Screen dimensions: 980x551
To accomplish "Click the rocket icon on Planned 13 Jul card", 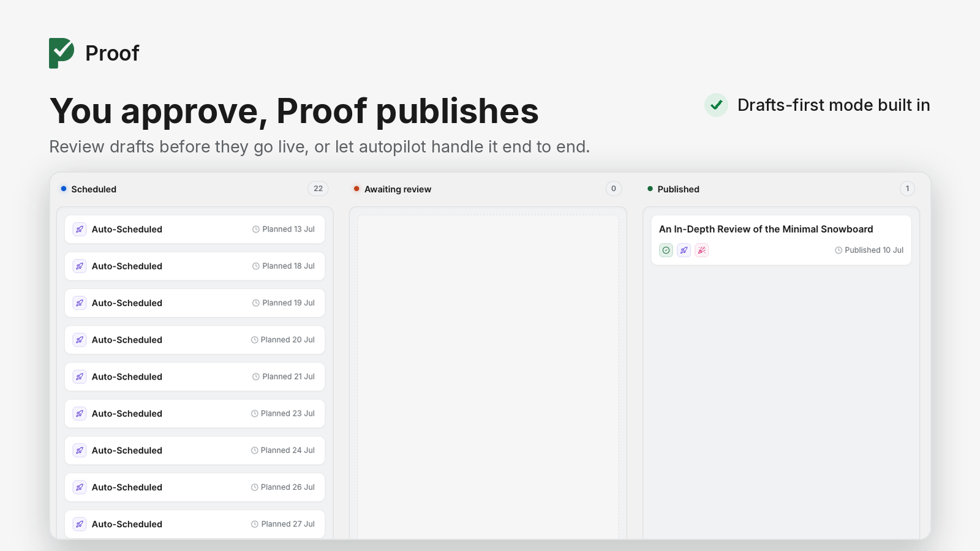I will point(80,230).
